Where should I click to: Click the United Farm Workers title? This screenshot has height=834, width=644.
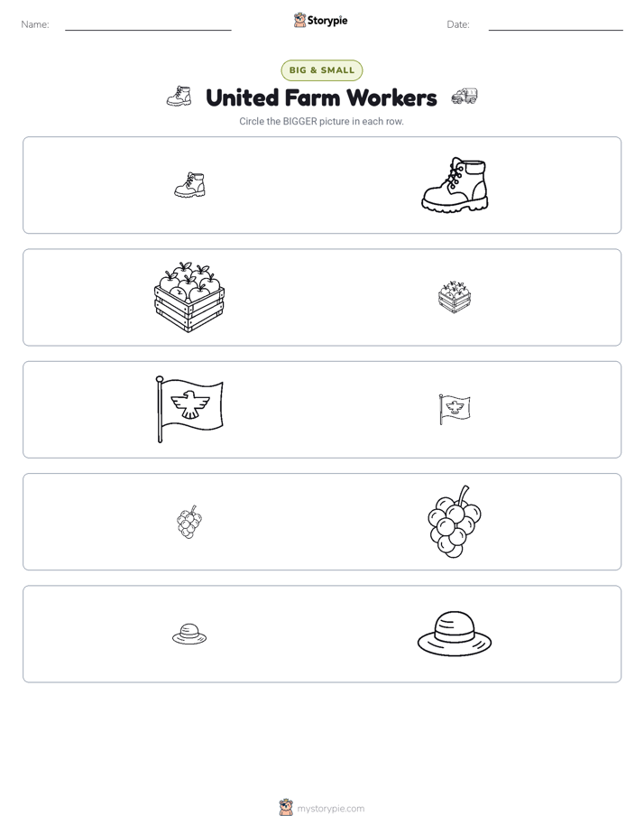[321, 97]
